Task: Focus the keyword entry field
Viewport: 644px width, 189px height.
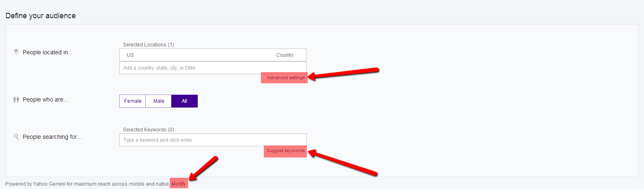Action: [213, 140]
